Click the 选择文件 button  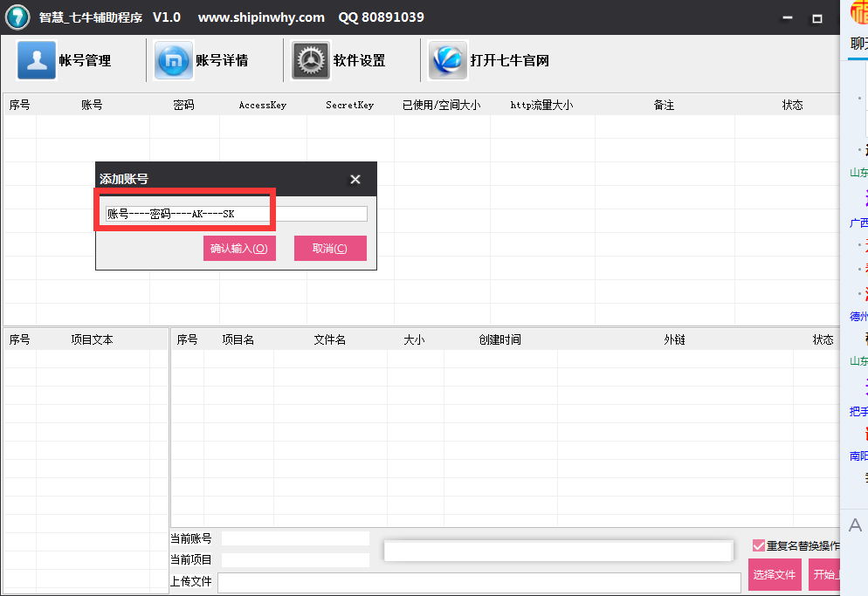pyautogui.click(x=775, y=574)
